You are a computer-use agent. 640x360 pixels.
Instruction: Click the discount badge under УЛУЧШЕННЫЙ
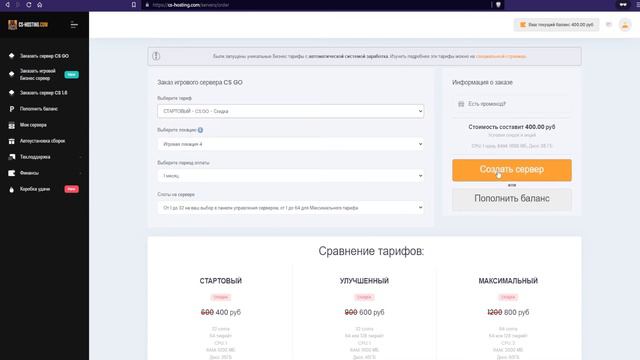(364, 297)
